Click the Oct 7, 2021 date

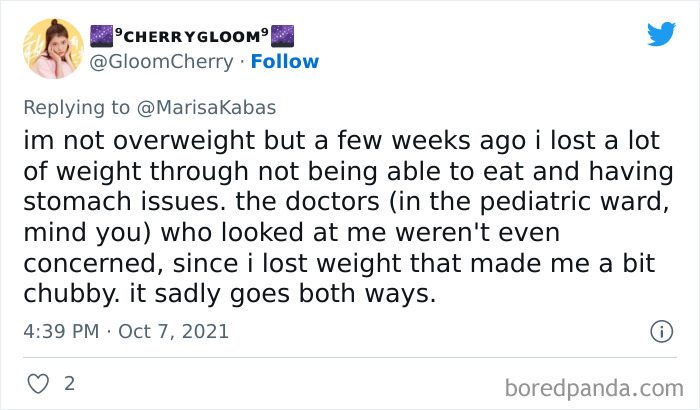click(x=174, y=331)
